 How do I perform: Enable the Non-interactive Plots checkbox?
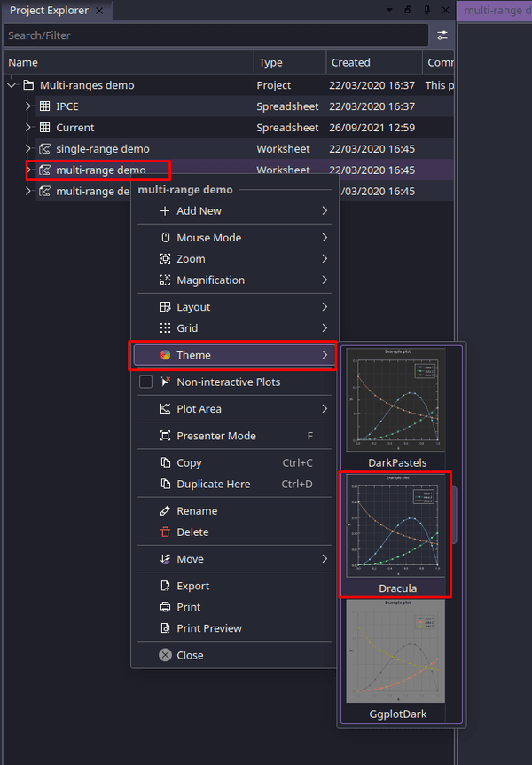tap(146, 382)
